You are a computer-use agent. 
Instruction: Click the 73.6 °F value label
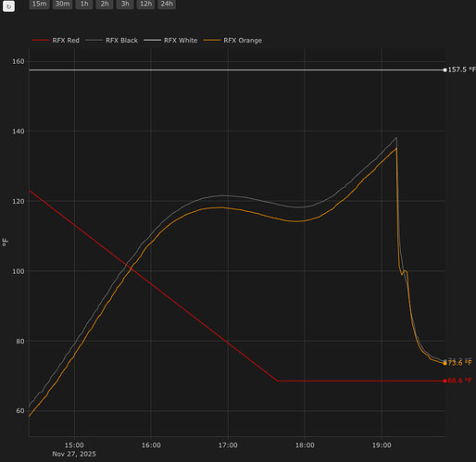(459, 363)
